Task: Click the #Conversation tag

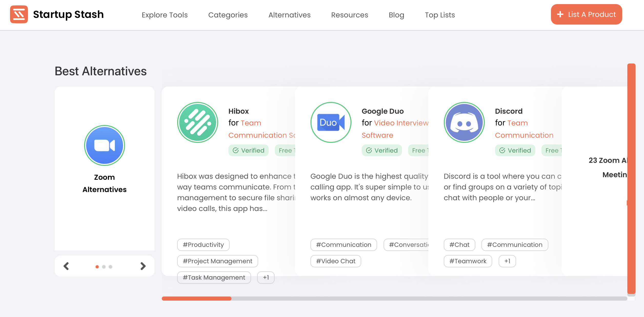Action: pyautogui.click(x=406, y=245)
